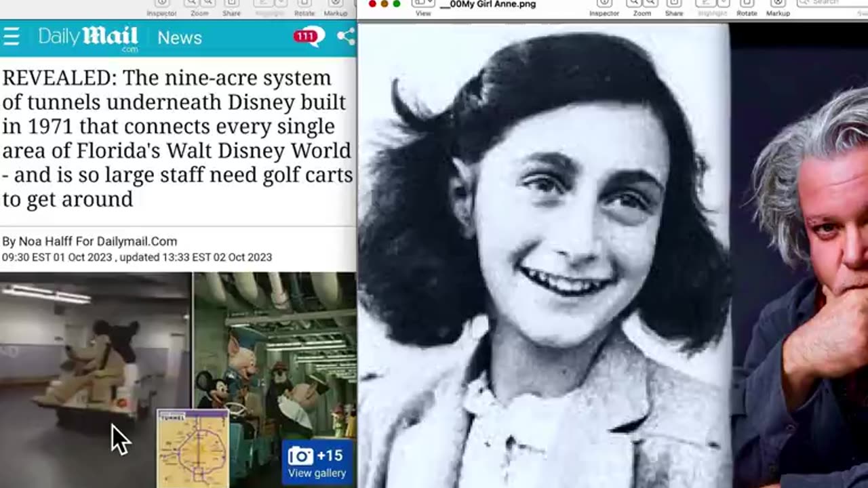Viewport: 868px width, 488px height.
Task: Click the share icon in Daily Mail header
Action: [x=346, y=37]
